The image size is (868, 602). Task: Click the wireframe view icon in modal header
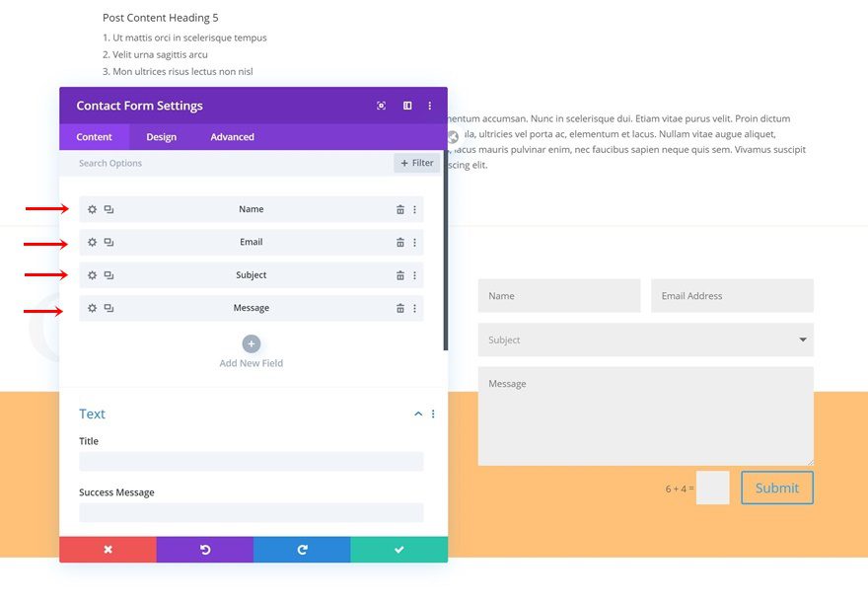coord(407,106)
